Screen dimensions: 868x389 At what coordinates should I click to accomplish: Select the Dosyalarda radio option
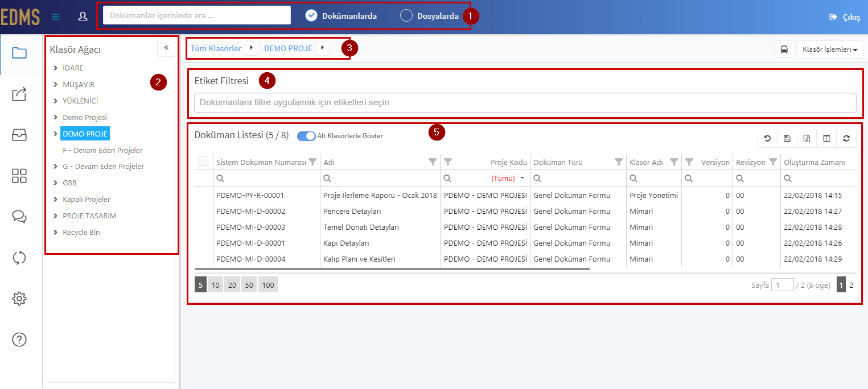click(x=406, y=16)
